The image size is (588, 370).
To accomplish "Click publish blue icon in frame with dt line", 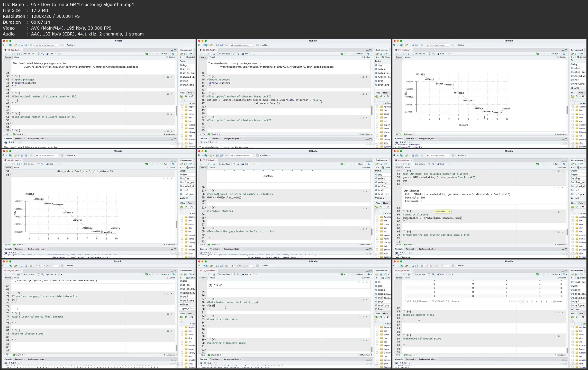I will coord(174,274).
